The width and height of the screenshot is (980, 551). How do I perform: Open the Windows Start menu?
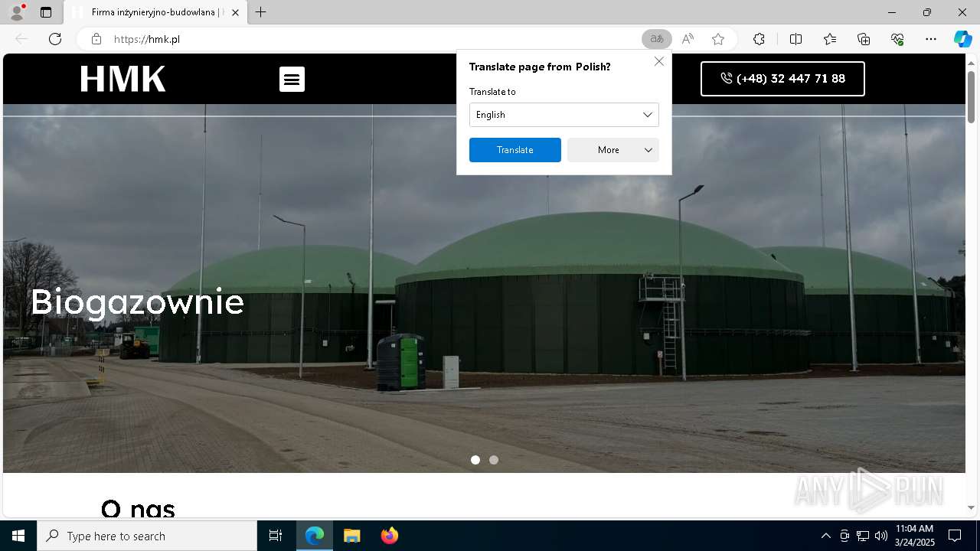(18, 536)
